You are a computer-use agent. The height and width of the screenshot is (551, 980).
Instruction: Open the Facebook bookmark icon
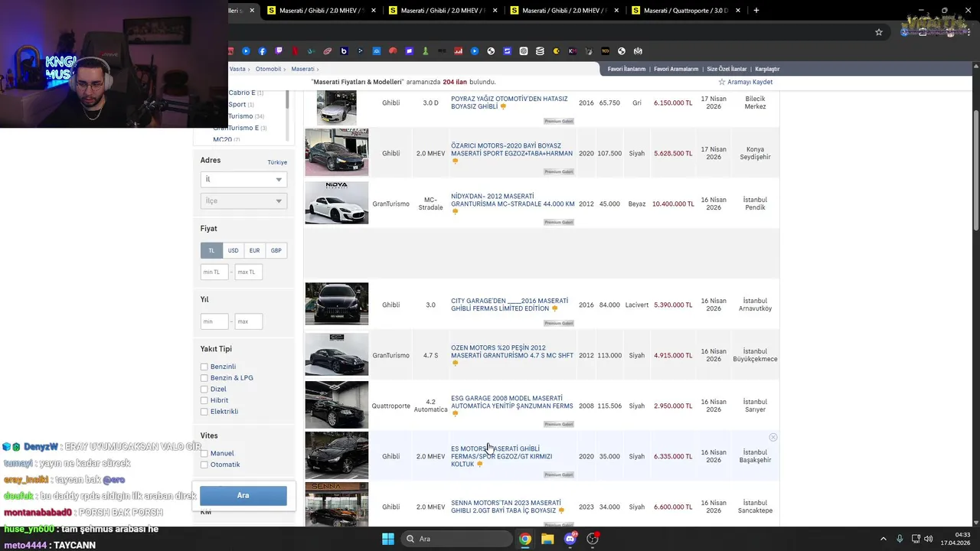(263, 51)
